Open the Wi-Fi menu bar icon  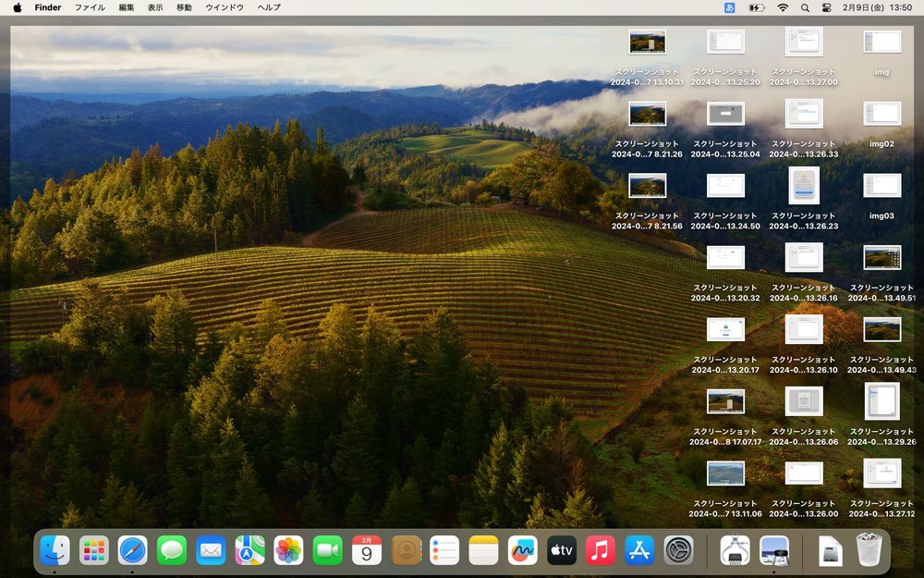pyautogui.click(x=783, y=7)
